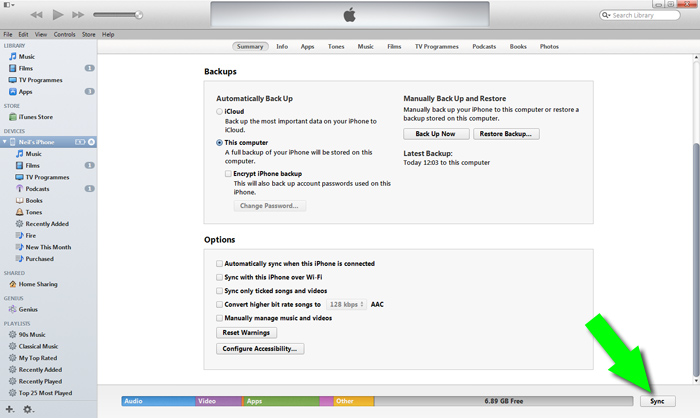700x418 pixels.
Task: Click the vertical scrollbar thumb
Action: click(696, 259)
